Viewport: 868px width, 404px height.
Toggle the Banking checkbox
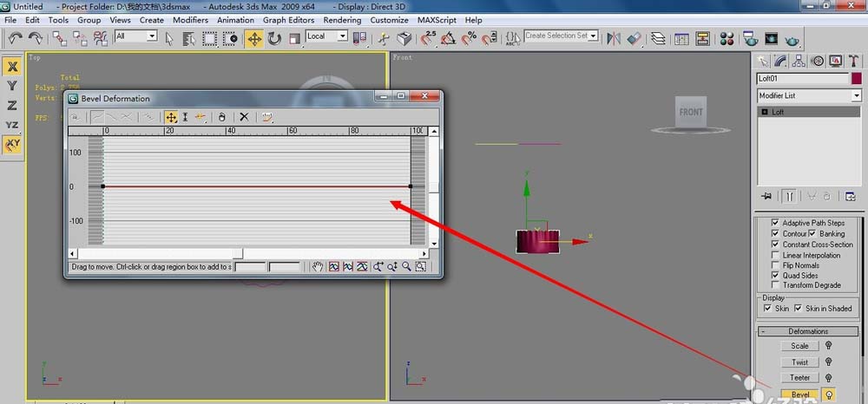(812, 234)
